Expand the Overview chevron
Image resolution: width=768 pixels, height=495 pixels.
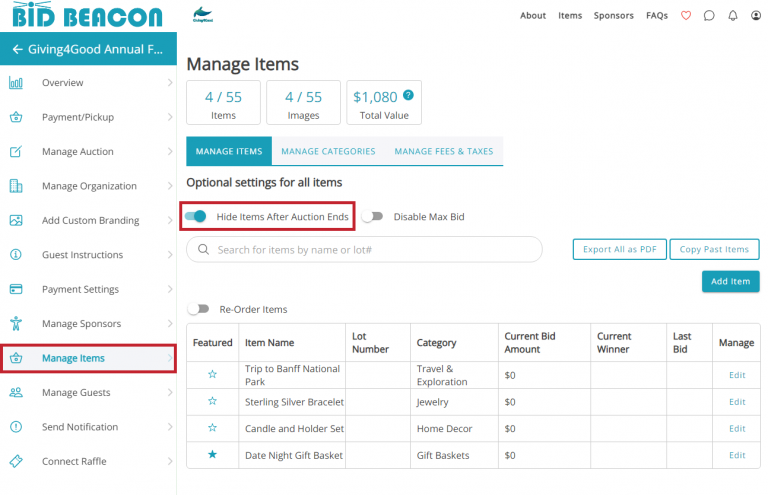coord(169,82)
